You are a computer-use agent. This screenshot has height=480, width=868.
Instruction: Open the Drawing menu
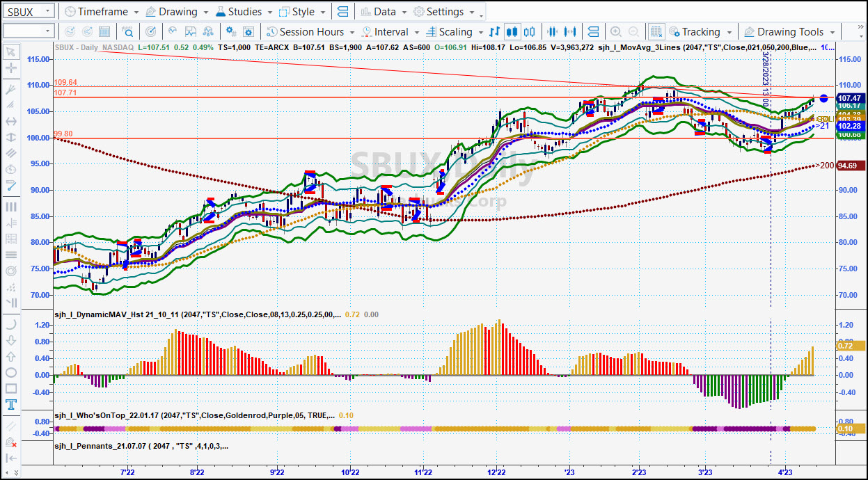point(177,12)
